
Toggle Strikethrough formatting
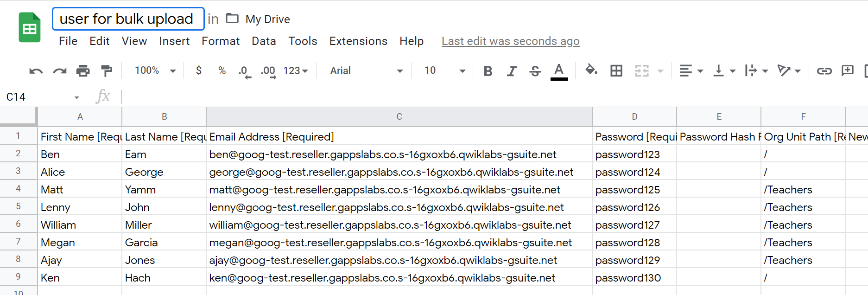[x=535, y=71]
